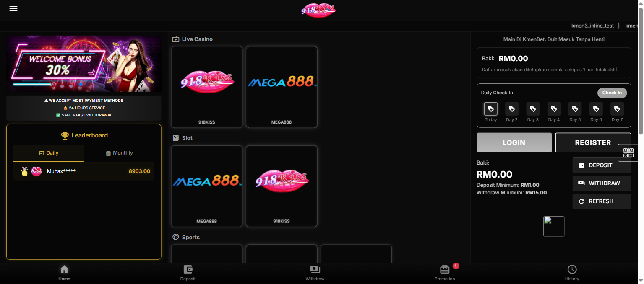Viewport: 644px width, 284px height.
Task: Click the Welcome Bonus 30% banner
Action: [x=84, y=64]
